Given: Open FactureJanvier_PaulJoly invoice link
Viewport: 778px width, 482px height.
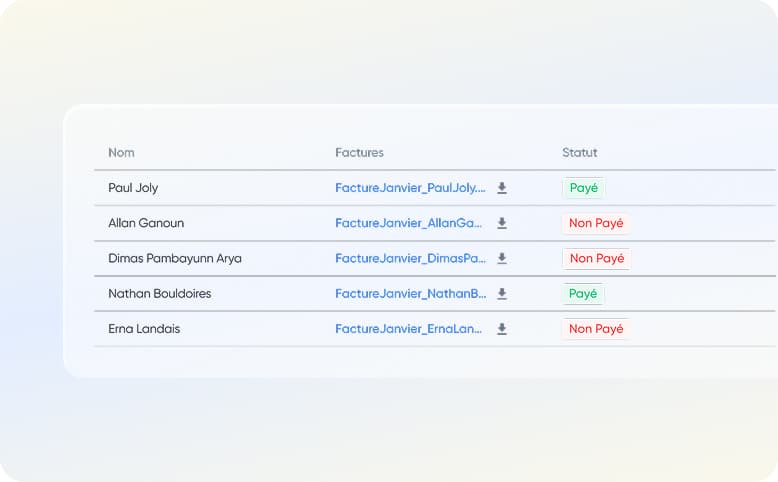Looking at the screenshot, I should 410,188.
